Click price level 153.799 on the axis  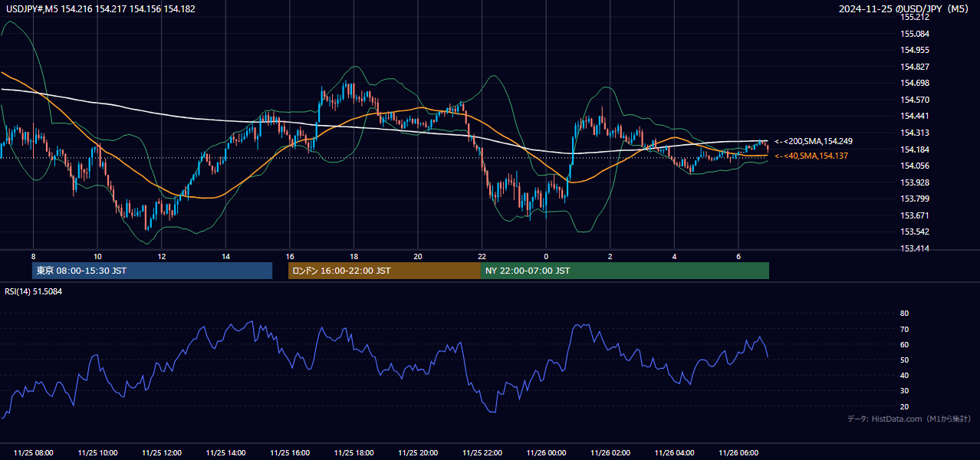[915, 199]
